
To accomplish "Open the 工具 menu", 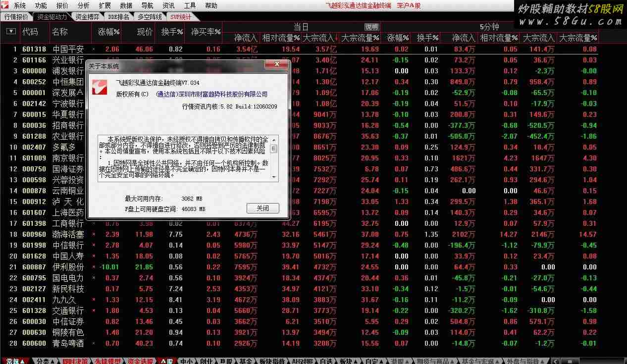I will pos(190,5).
